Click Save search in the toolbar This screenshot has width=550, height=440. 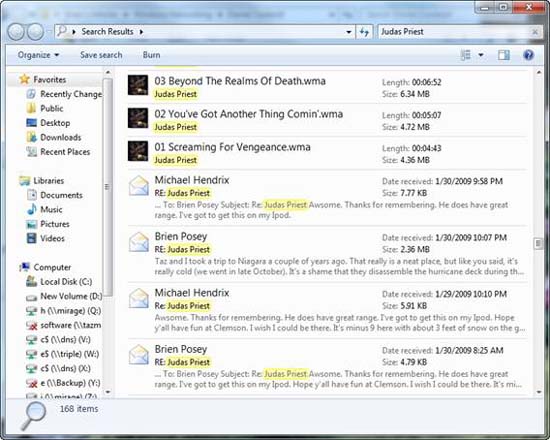101,55
